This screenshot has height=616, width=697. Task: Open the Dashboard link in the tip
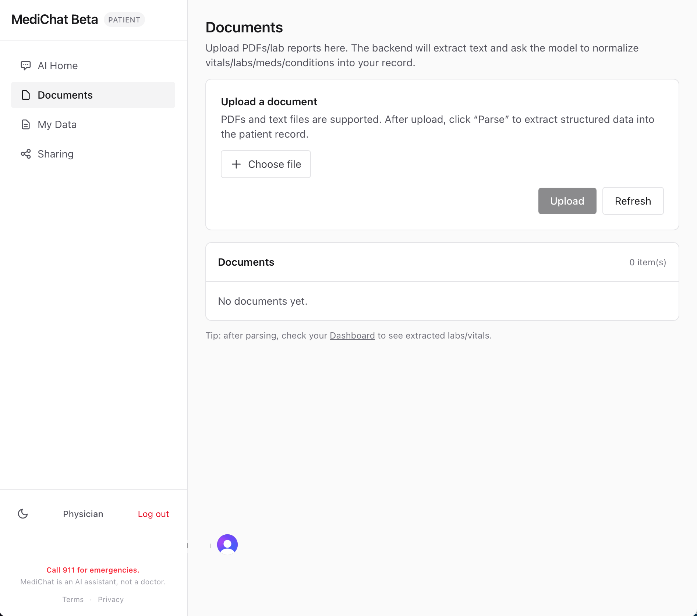[352, 335]
